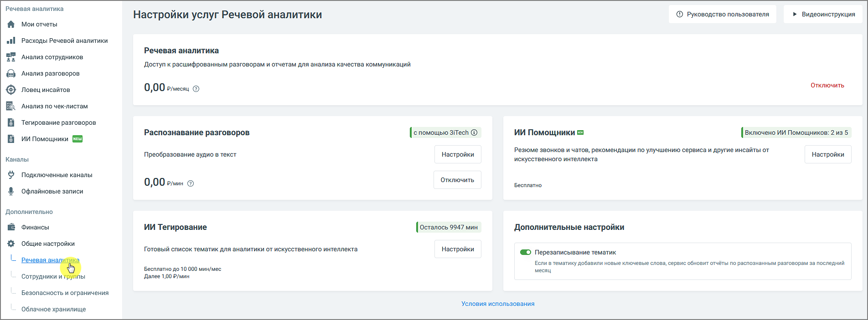The image size is (868, 320).
Task: Open Безопасность и ограничения submenu item
Action: point(65,293)
